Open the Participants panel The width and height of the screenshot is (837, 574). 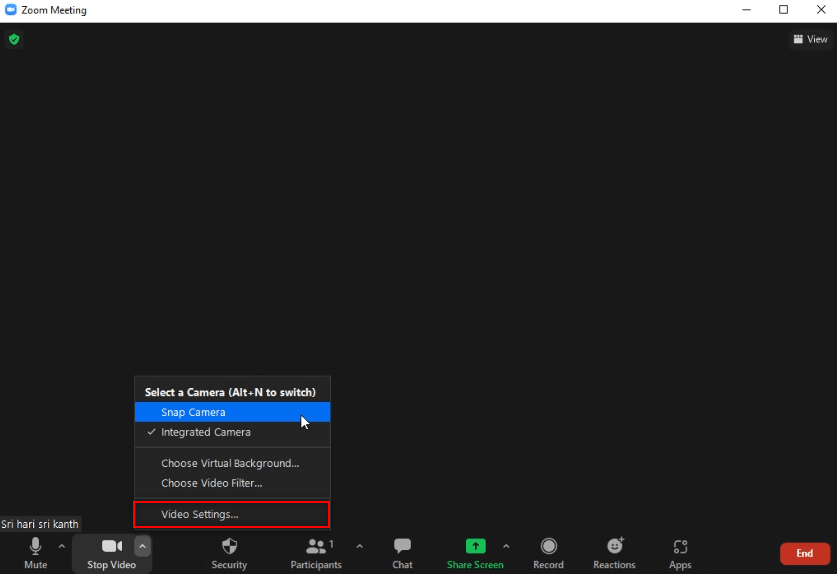316,554
